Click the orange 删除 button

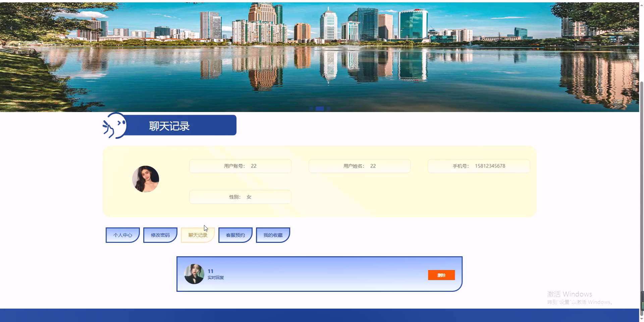point(441,275)
